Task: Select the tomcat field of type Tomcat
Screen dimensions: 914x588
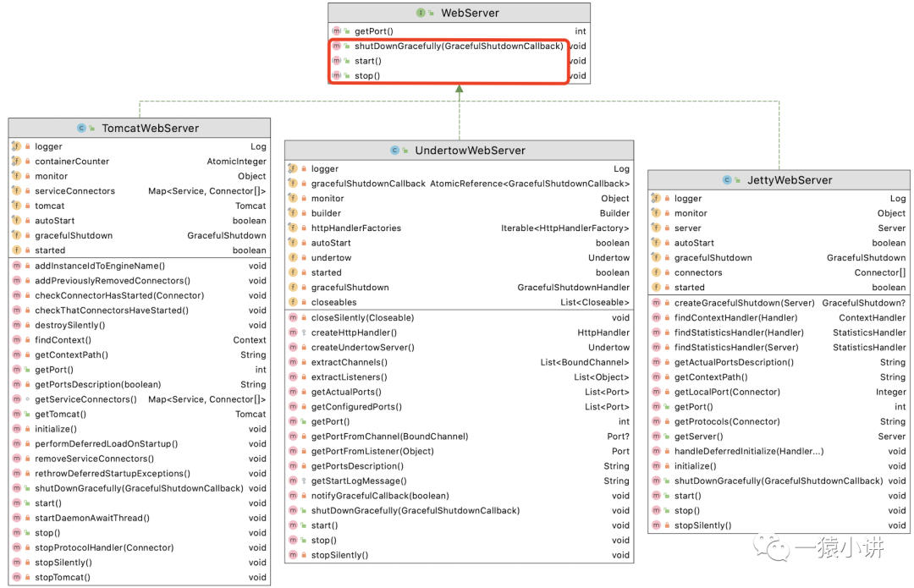Action: (x=140, y=206)
